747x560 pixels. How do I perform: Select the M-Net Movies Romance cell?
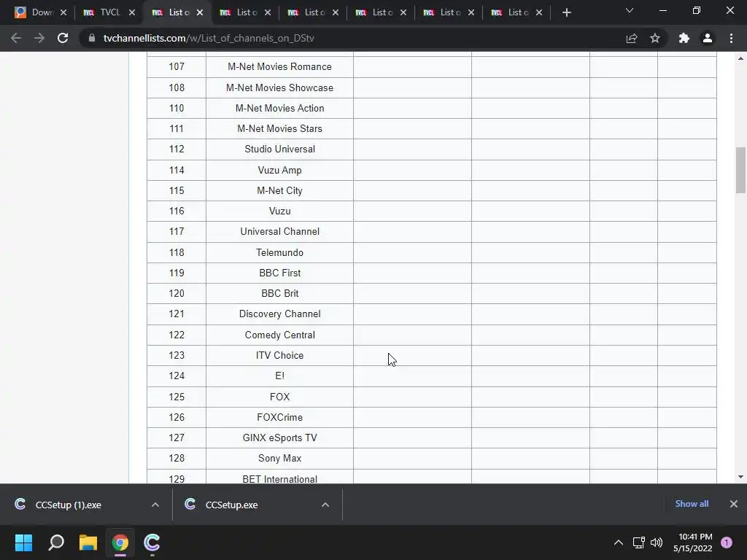[x=279, y=66]
